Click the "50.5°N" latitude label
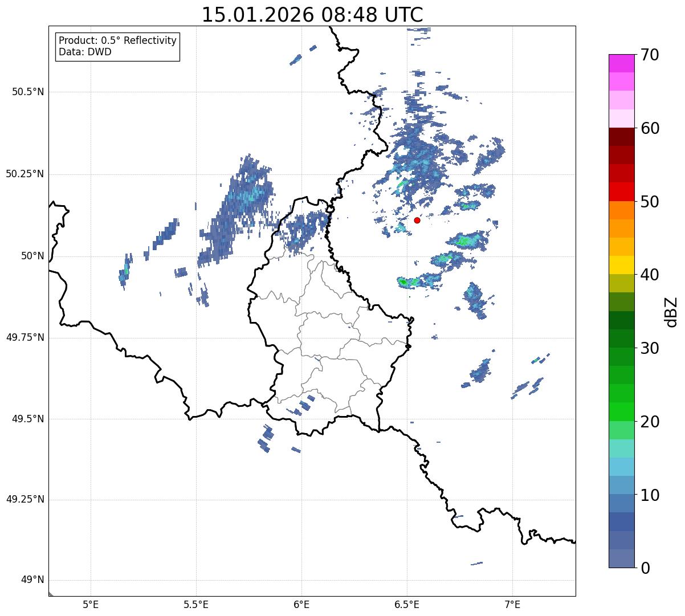 28,92
